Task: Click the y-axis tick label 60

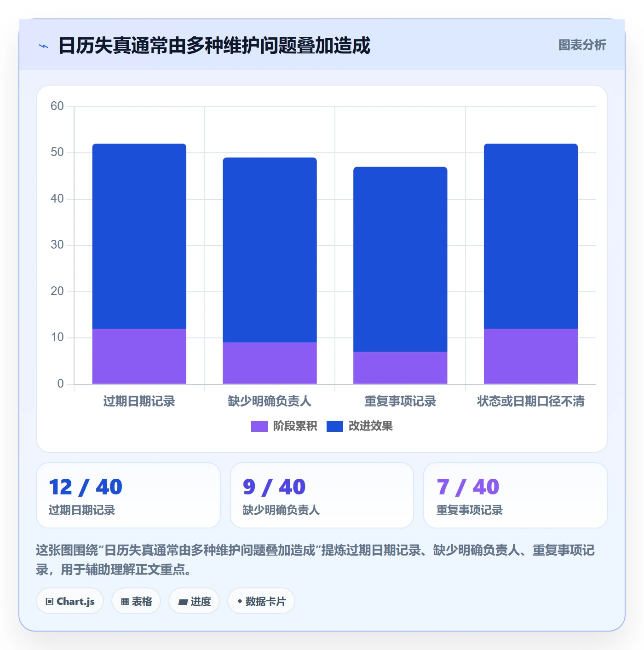Action: (57, 106)
